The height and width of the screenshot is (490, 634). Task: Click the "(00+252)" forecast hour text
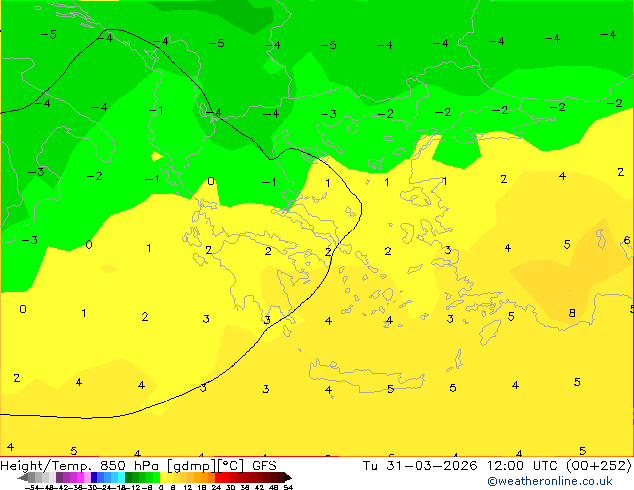coord(598,466)
